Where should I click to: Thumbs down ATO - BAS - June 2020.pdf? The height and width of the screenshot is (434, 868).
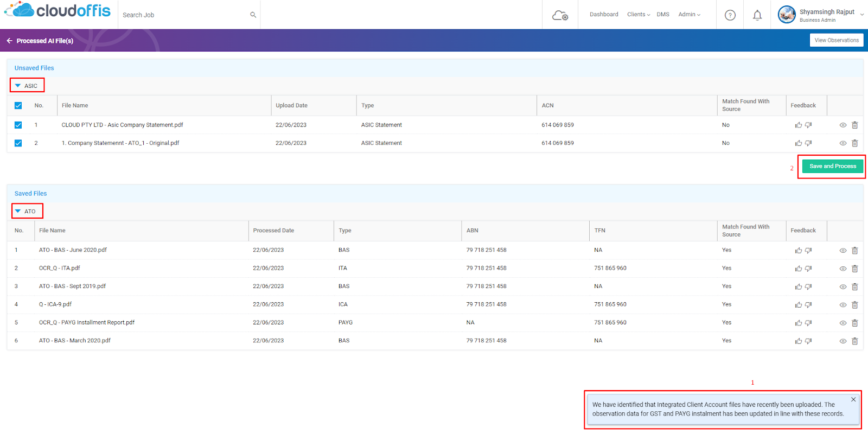click(808, 251)
